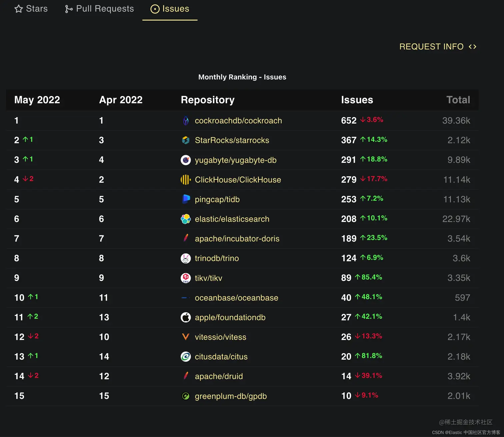This screenshot has height=437, width=504.
Task: Click the trino bunny logo icon
Action: [186, 258]
